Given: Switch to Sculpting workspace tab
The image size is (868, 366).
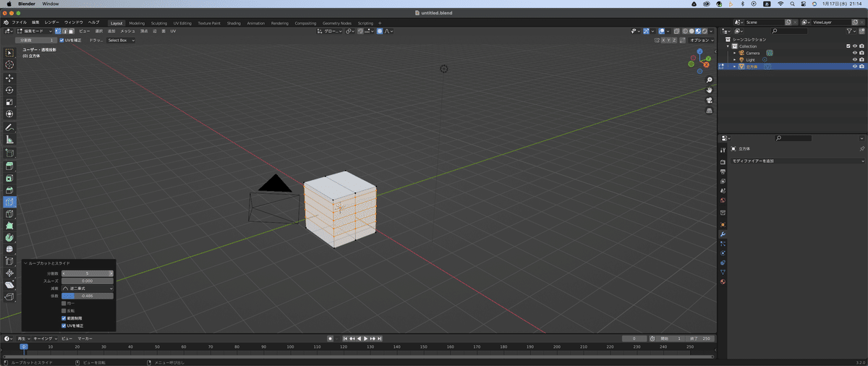Looking at the screenshot, I should pyautogui.click(x=158, y=23).
